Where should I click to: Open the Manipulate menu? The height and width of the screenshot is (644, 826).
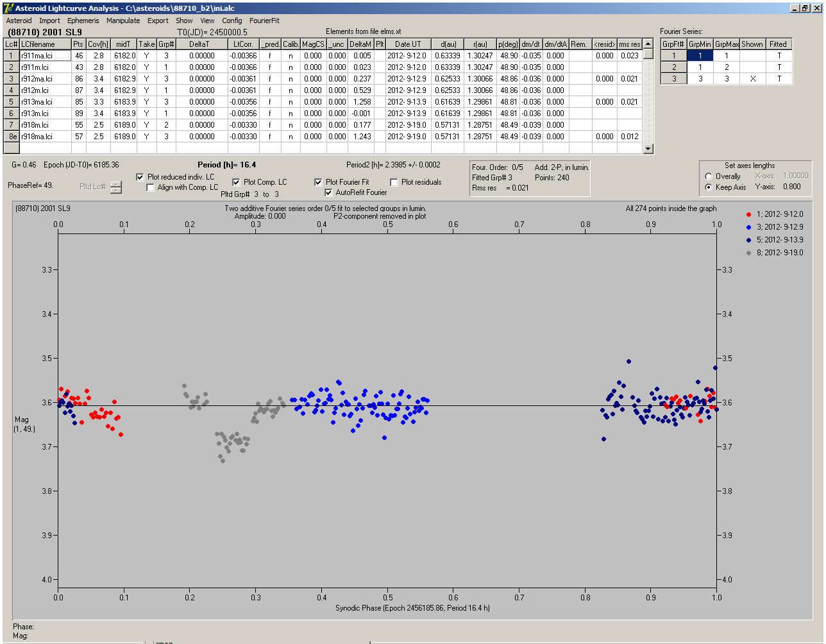(123, 21)
